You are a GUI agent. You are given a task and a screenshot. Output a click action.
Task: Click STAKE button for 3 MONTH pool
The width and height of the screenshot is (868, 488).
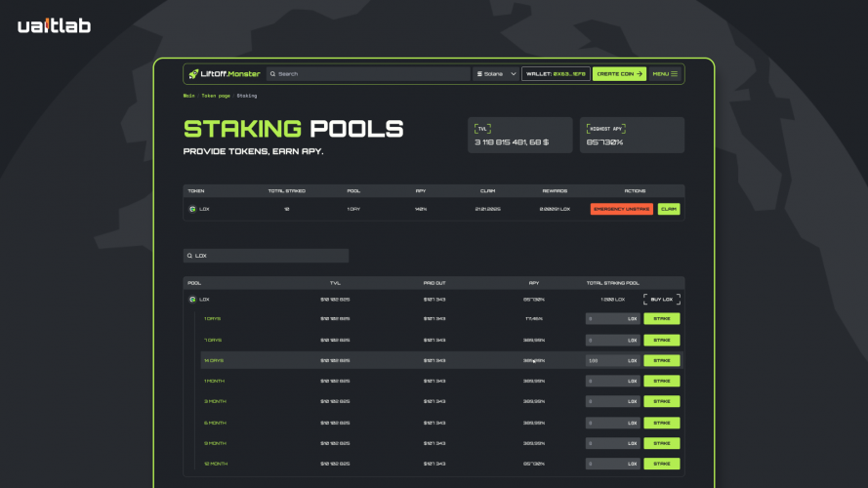coord(662,402)
